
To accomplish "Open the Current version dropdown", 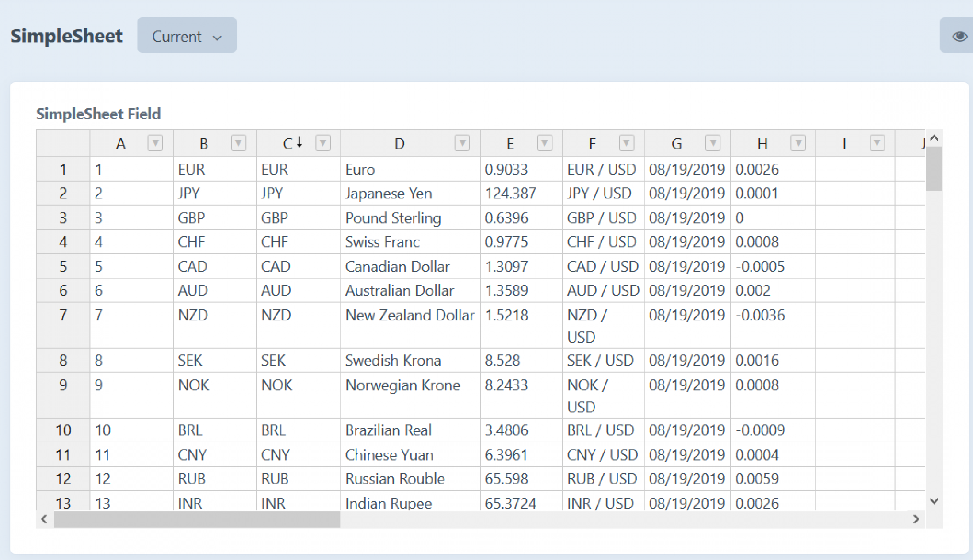I will (x=187, y=35).
